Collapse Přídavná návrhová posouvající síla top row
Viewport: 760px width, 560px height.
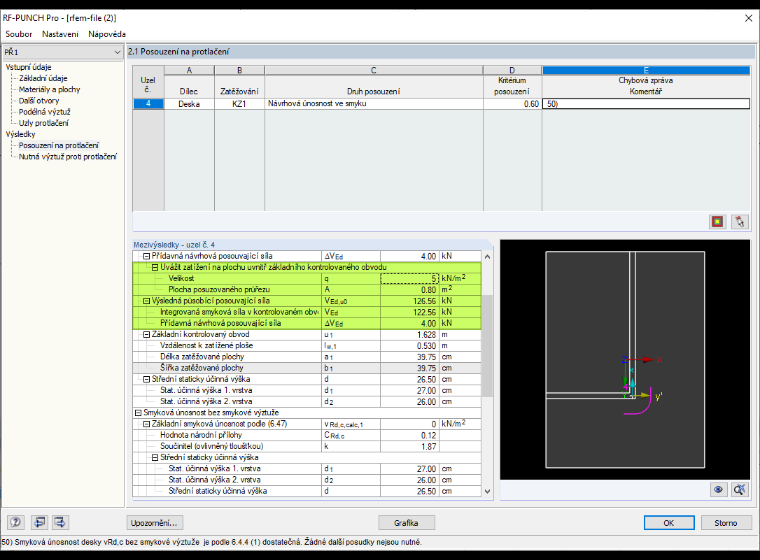click(146, 256)
